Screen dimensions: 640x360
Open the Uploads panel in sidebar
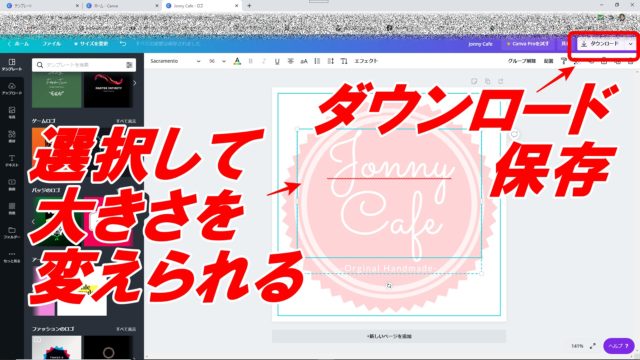coord(12,89)
